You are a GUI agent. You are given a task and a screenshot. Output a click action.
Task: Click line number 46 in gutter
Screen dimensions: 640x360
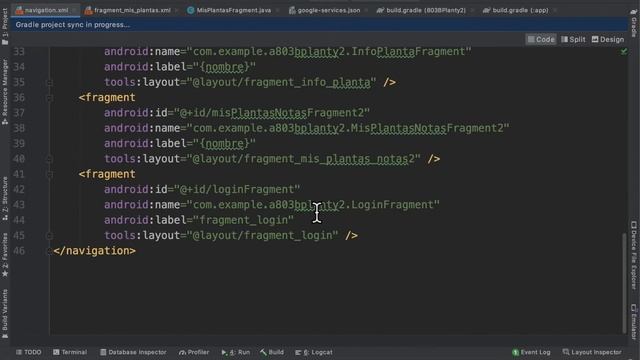click(19, 251)
